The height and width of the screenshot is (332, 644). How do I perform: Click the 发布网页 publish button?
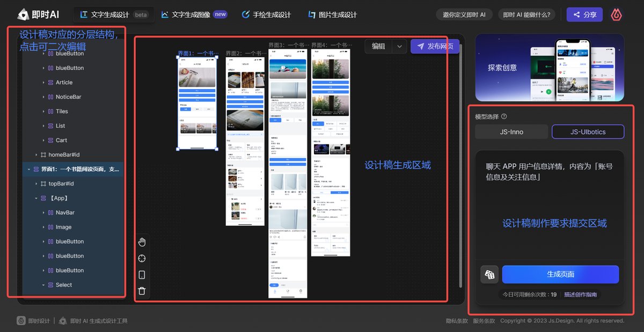(435, 47)
